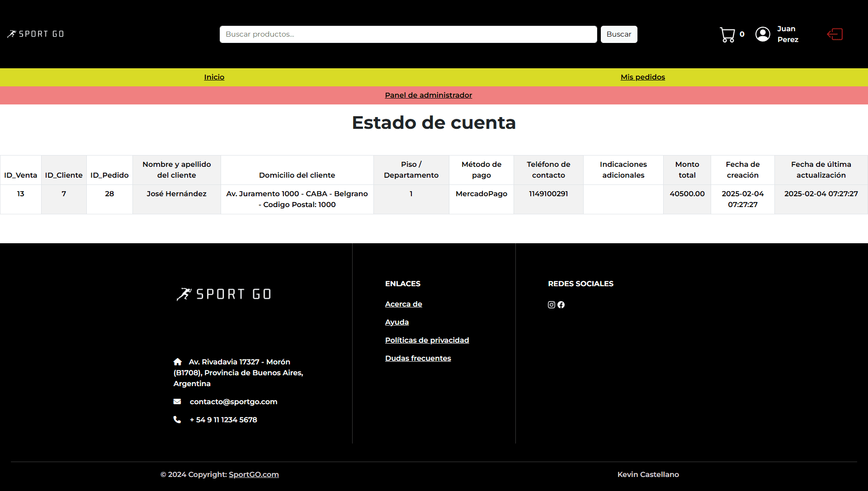
Task: Click the home icon next to the address
Action: point(177,362)
